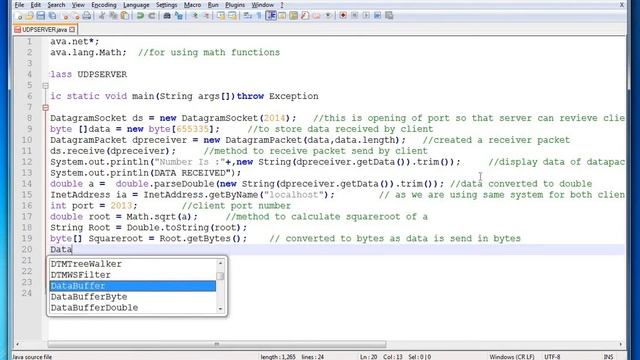The image size is (640, 360).
Task: Close current document using toolbar icon
Action: click(66, 16)
